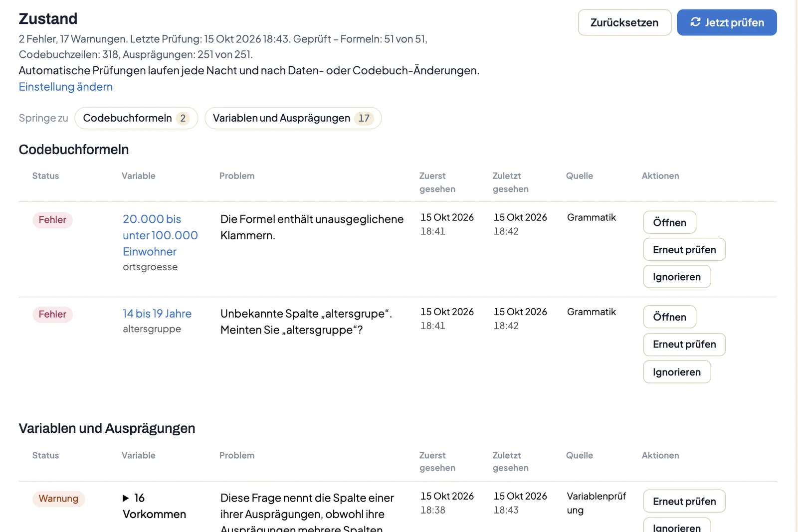
Task: Click Ignorieren for the altersgruppe error
Action: point(677,372)
